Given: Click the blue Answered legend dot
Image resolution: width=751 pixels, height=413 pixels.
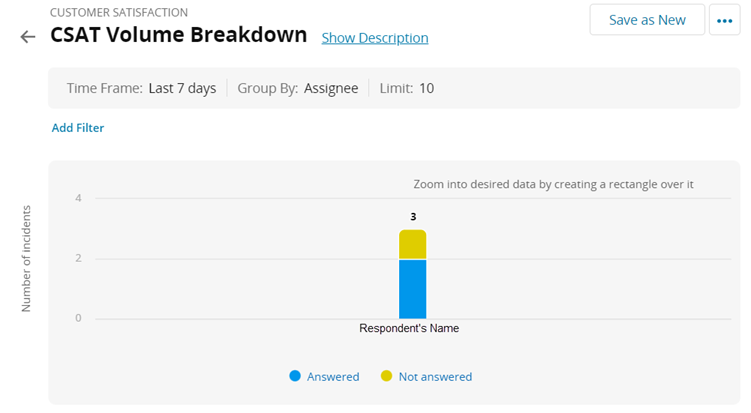Looking at the screenshot, I should (x=295, y=376).
